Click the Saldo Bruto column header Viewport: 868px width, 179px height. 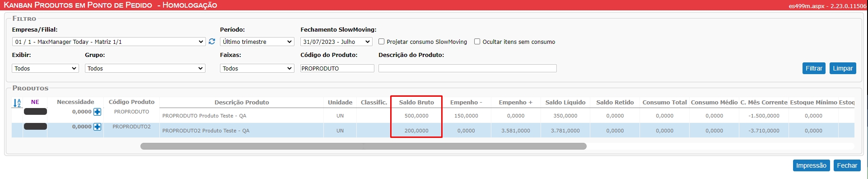[416, 103]
